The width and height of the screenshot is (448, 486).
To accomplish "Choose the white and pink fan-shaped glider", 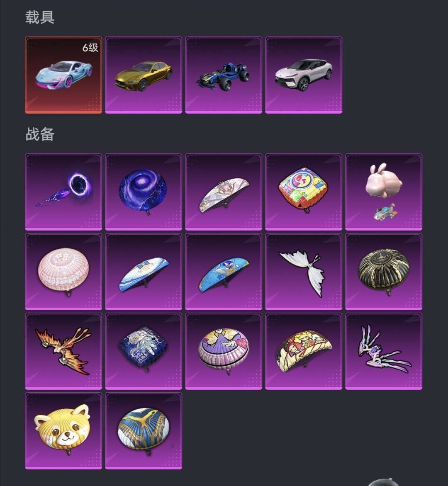I will click(223, 192).
